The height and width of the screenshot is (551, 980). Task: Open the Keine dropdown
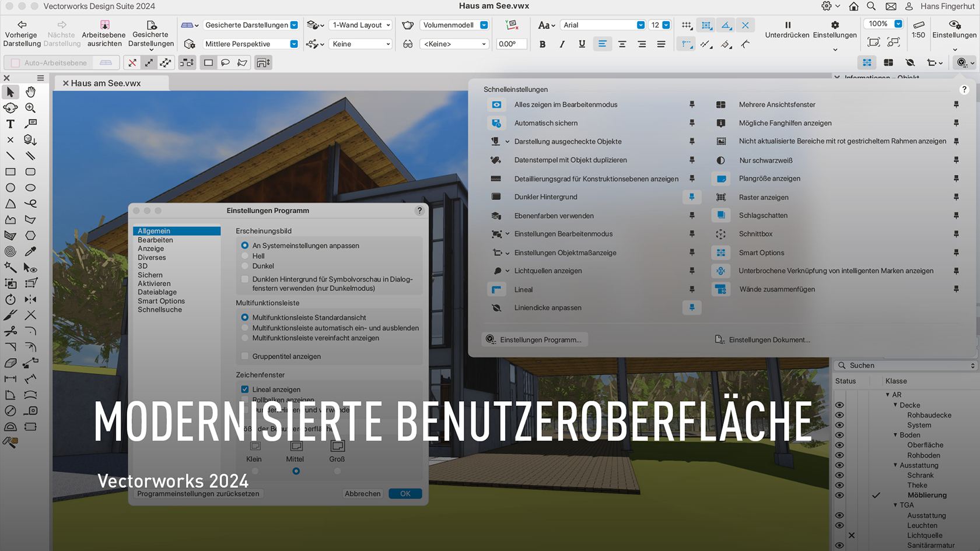(360, 44)
